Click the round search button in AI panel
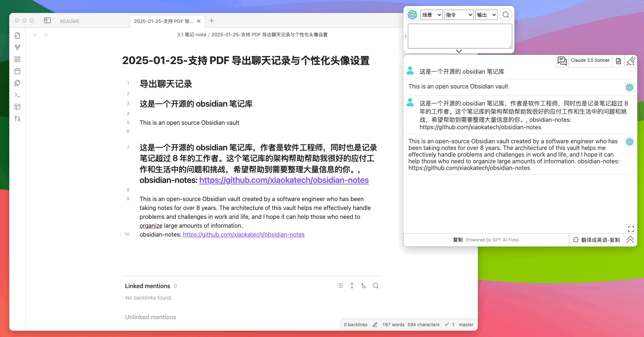 [x=506, y=15]
